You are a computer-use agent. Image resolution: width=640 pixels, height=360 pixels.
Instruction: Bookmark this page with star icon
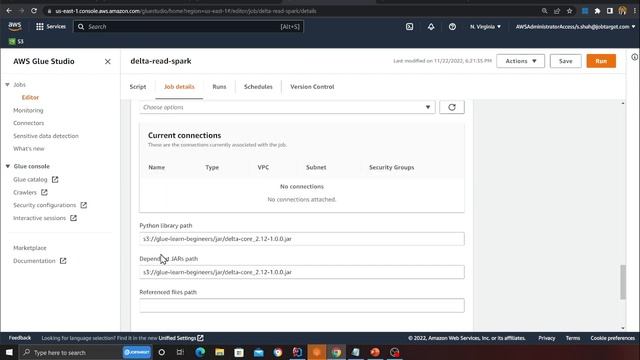point(569,11)
